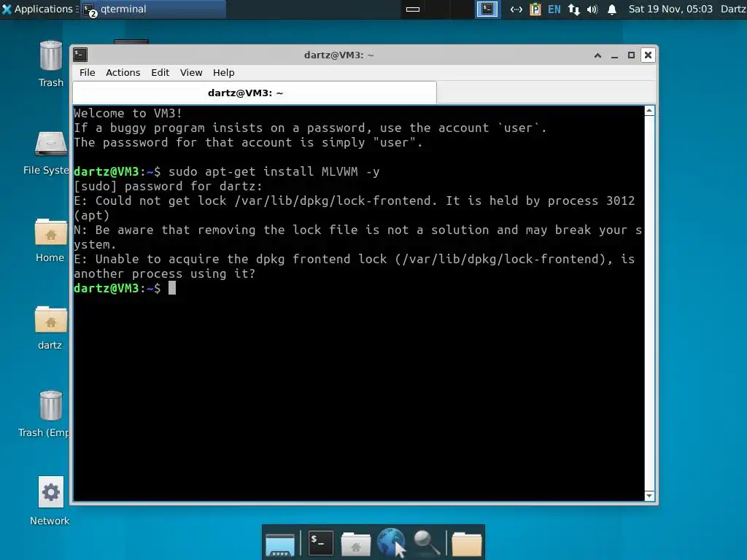Open the network arrows tray icon
Screen dimensions: 747x560
(x=516, y=9)
